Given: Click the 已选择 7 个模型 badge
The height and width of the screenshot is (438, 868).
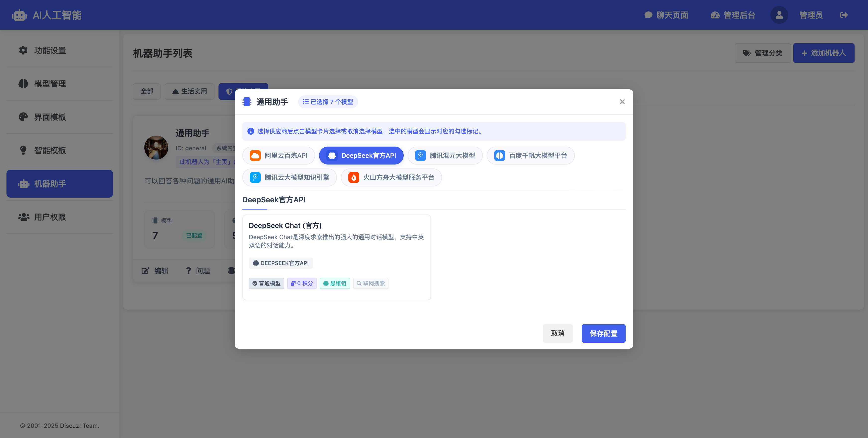Looking at the screenshot, I should [328, 102].
